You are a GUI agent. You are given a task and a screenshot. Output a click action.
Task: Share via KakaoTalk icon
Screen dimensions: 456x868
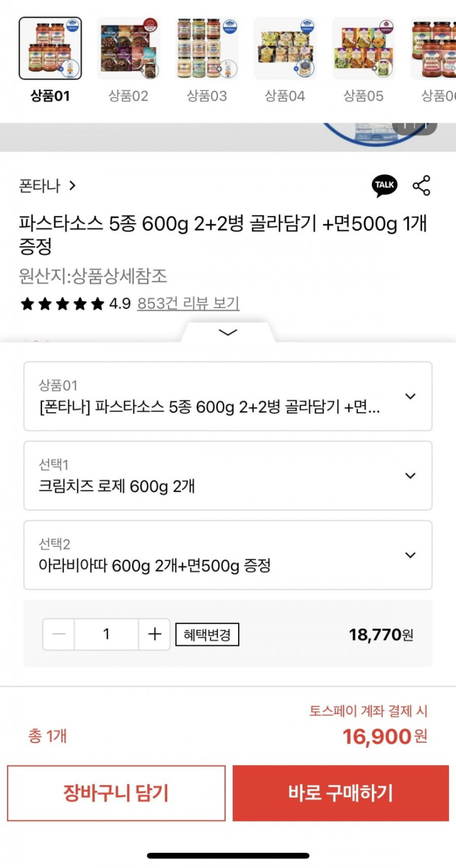coord(384,185)
